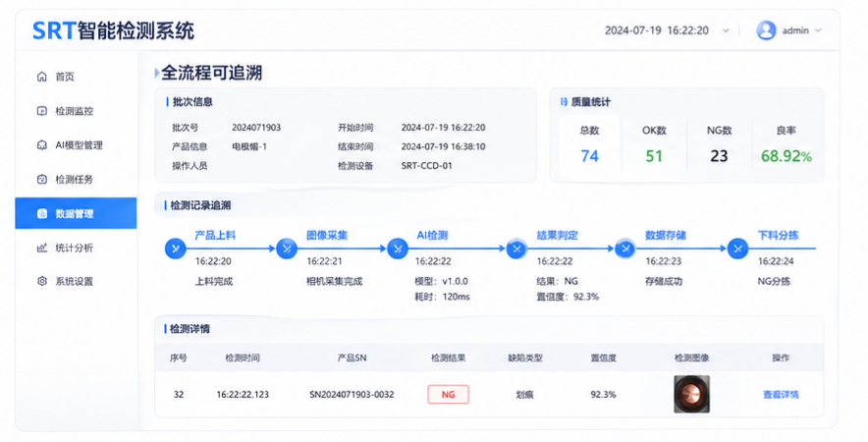Click the 检测图像 column header
868x442 pixels.
click(692, 358)
